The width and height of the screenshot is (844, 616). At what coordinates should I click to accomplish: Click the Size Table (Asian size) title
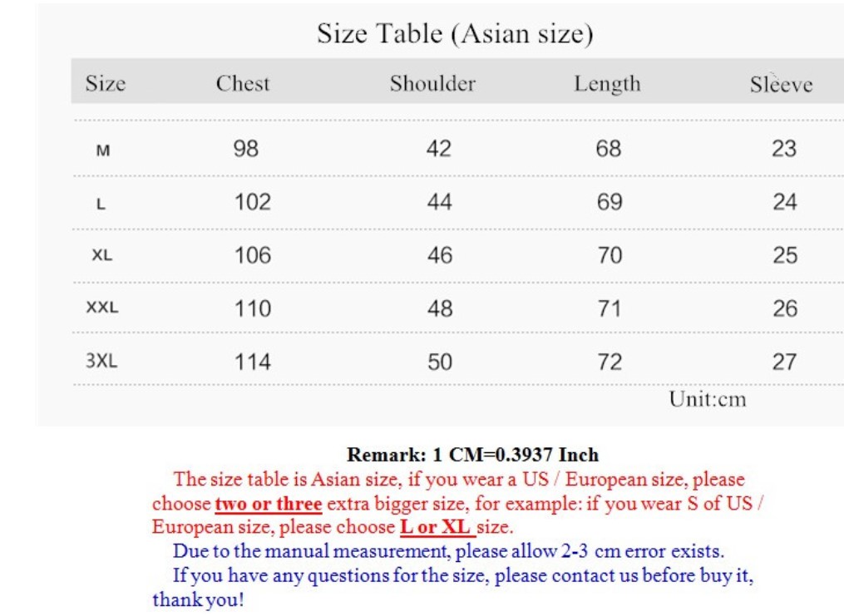(455, 34)
